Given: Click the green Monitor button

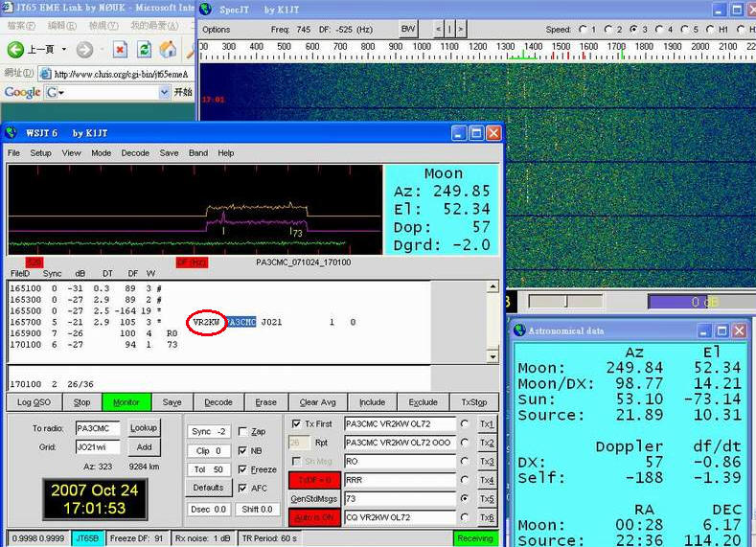Looking at the screenshot, I should click(x=126, y=402).
